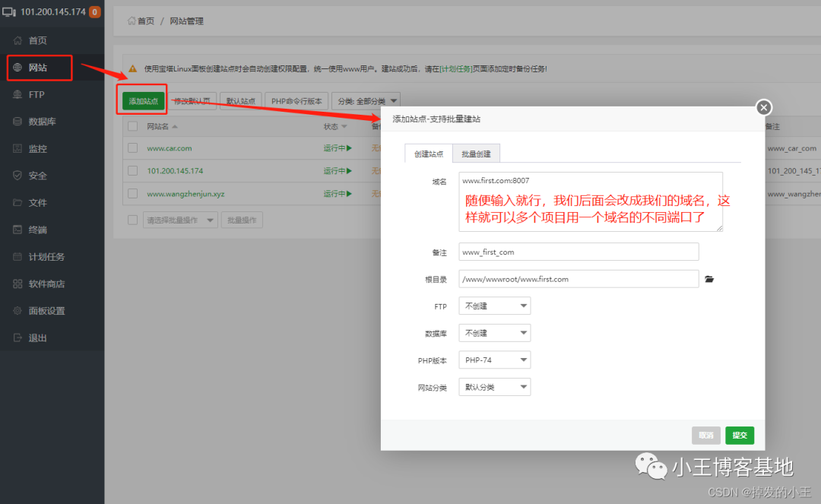The image size is (821, 504).
Task: Check the 101.200.145.174 row checkbox
Action: point(133,170)
